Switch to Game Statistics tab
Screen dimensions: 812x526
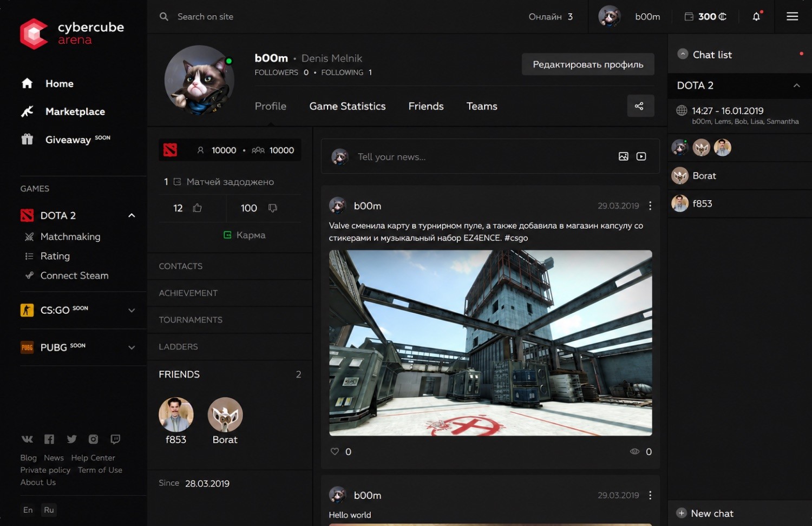click(348, 106)
